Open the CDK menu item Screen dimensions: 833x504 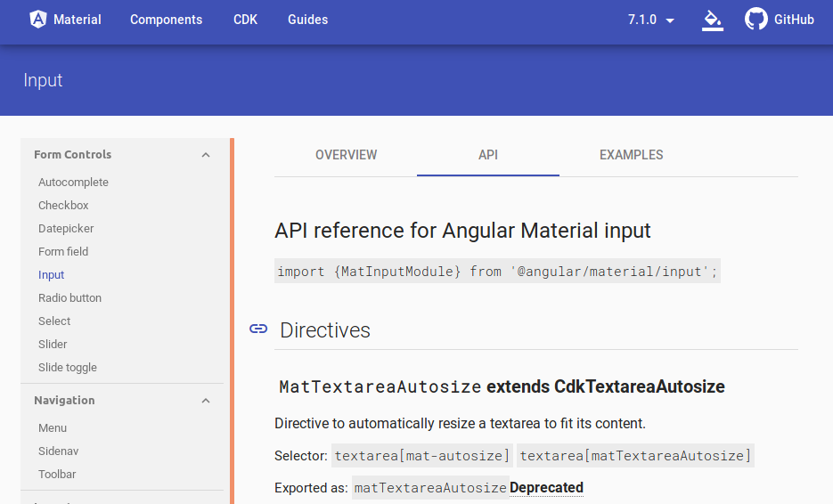tap(245, 20)
